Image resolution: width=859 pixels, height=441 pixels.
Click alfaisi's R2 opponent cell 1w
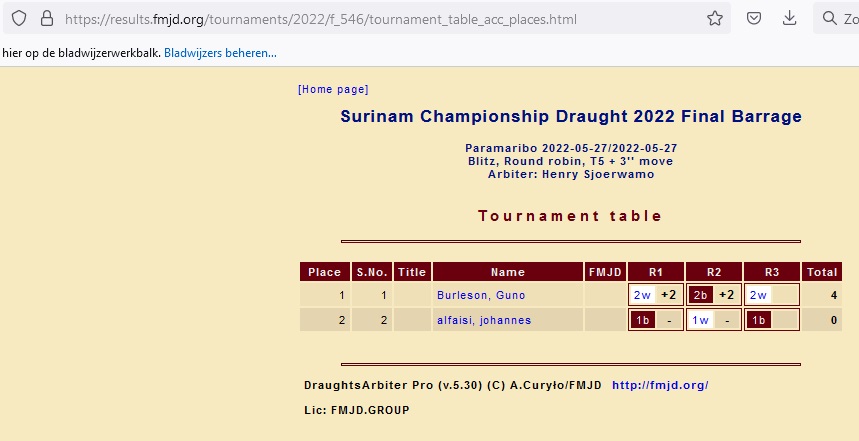pyautogui.click(x=700, y=320)
